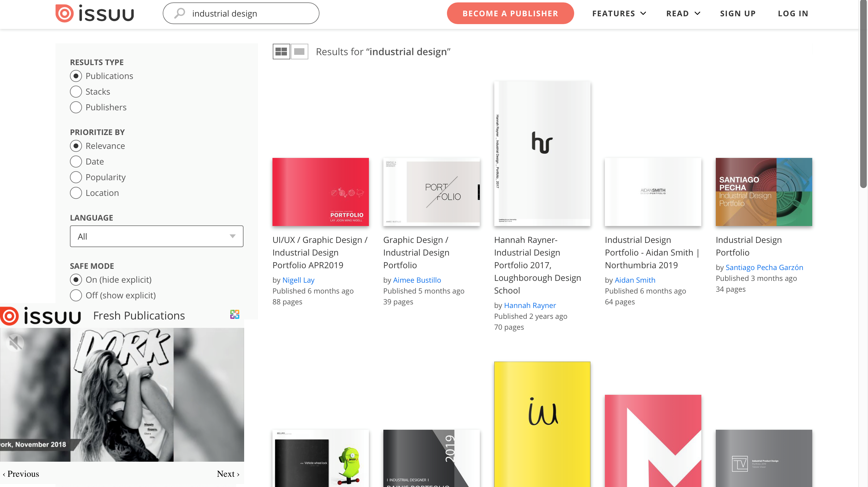Click the page vertical scrollbar
The height and width of the screenshot is (487, 868).
point(863,94)
